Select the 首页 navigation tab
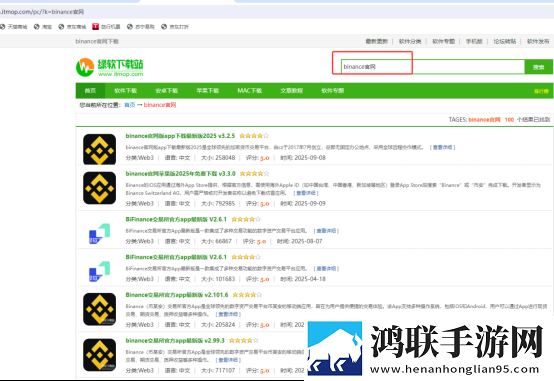This screenshot has height=381, width=554. (90, 90)
